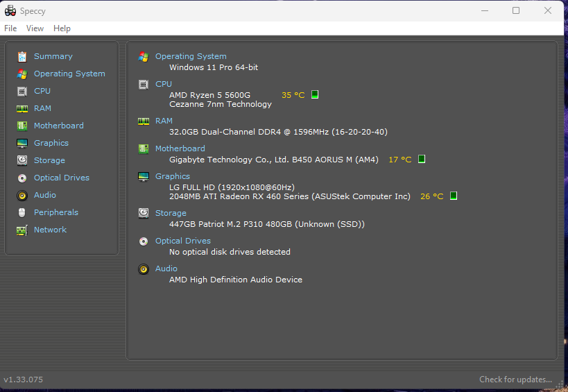This screenshot has height=392, width=568.
Task: Click the Speccy app icon in title bar
Action: click(x=10, y=11)
